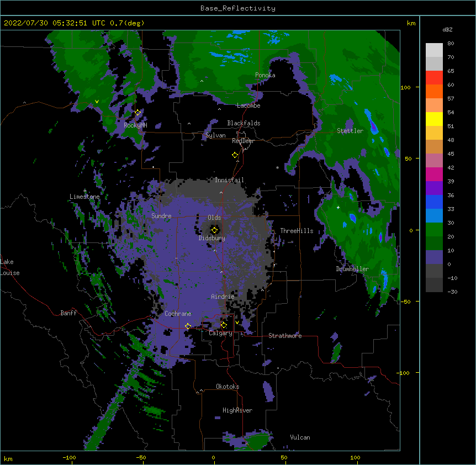The height and width of the screenshot is (465, 476).
Task: Click the yellow V marker east of Calgary
Action: tap(237, 323)
